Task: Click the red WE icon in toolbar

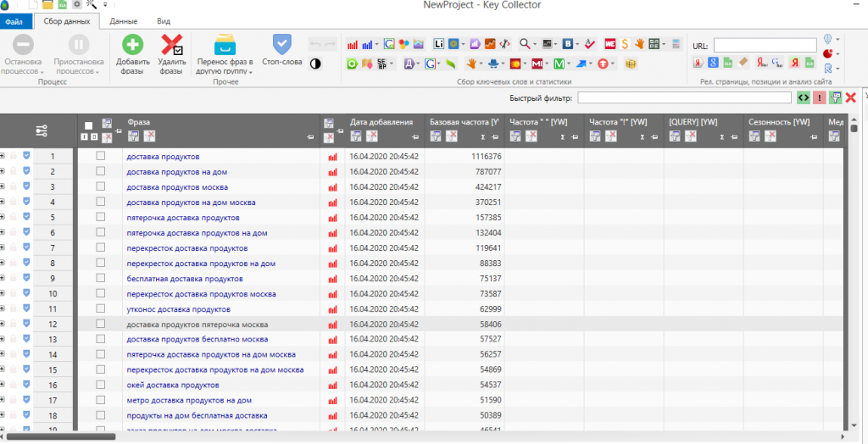Action: 609,43
